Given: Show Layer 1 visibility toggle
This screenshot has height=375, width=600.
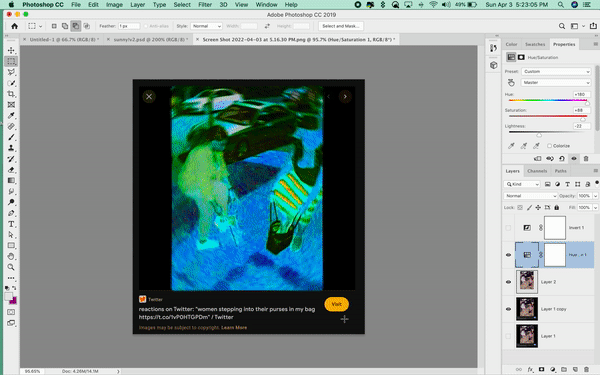Looking at the screenshot, I should click(508, 336).
